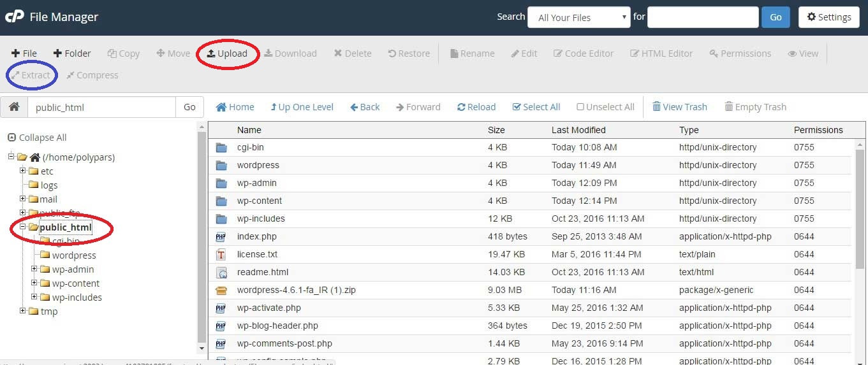Select the wp-comments-post.php file name
Image resolution: width=868 pixels, height=365 pixels.
pos(284,344)
